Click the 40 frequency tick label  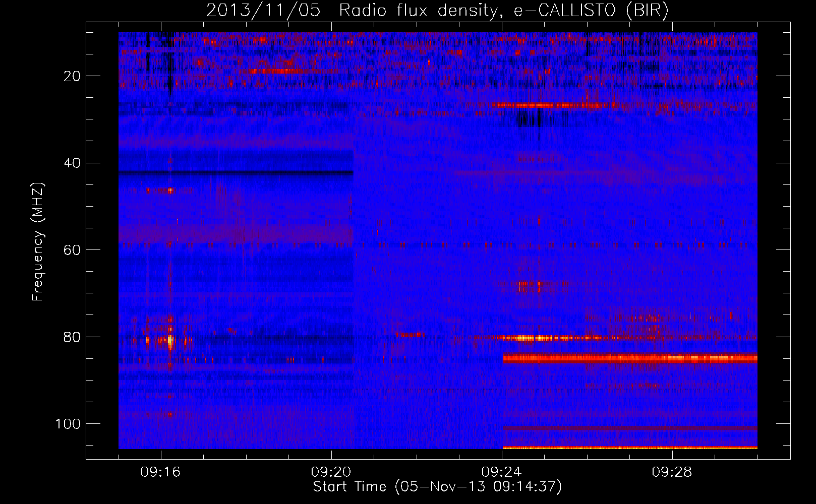[72, 163]
